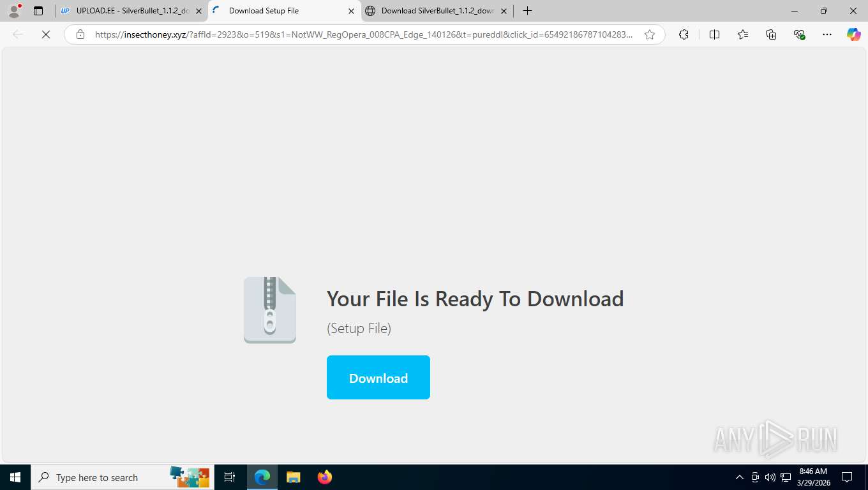Click the insecthoney.xyz address bar
This screenshot has height=490, width=868.
364,35
